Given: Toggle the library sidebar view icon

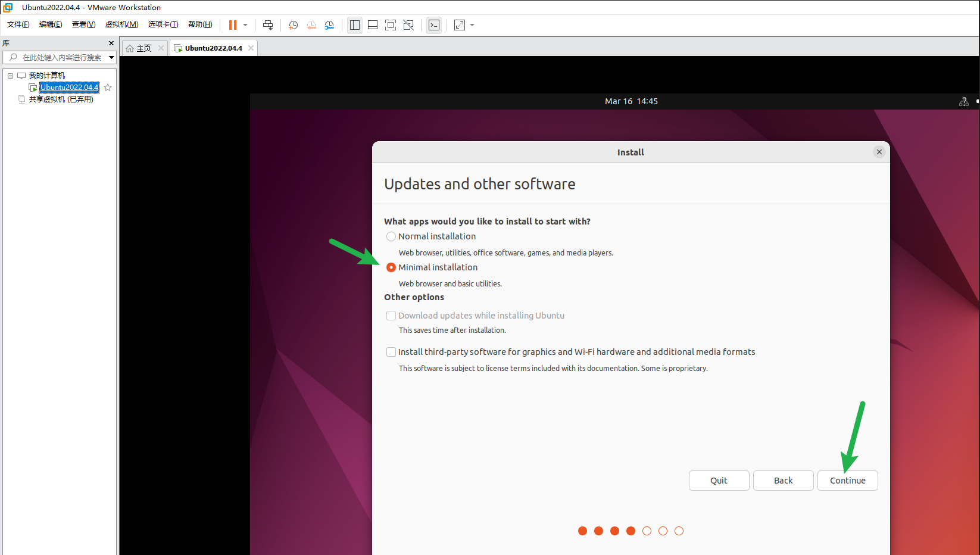Looking at the screenshot, I should 355,25.
